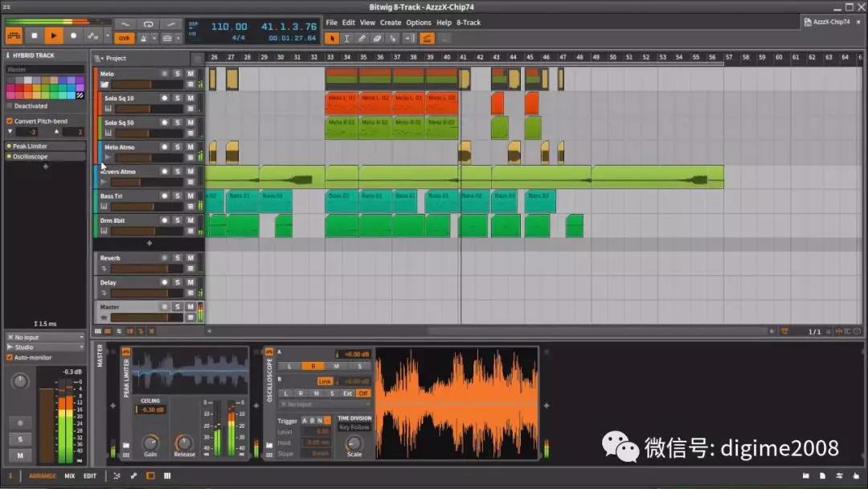Image resolution: width=868 pixels, height=489 pixels.
Task: Open the Create menu
Action: click(x=391, y=23)
